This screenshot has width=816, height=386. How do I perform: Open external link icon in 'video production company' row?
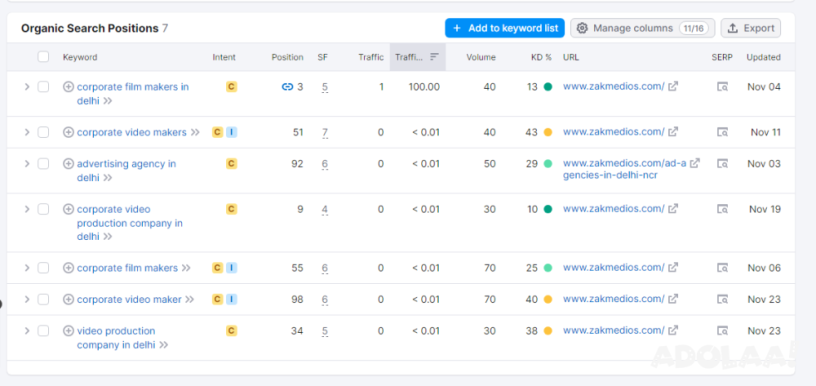pos(673,330)
